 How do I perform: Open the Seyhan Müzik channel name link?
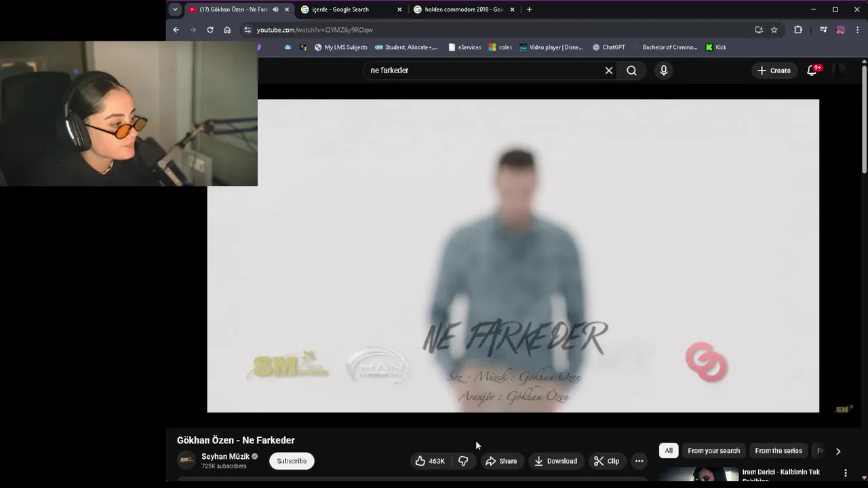(x=226, y=457)
